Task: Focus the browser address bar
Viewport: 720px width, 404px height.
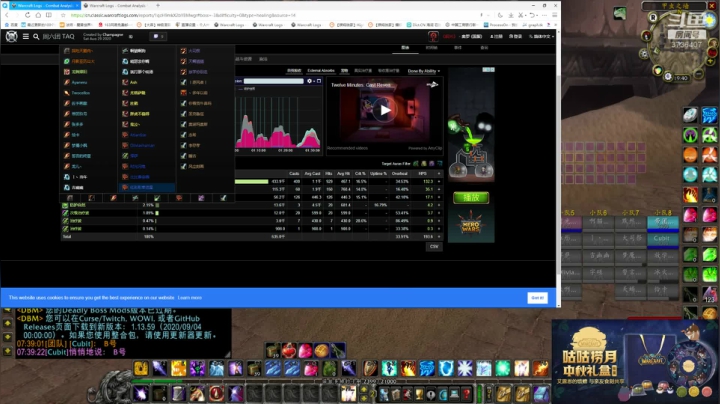Action: (271, 15)
